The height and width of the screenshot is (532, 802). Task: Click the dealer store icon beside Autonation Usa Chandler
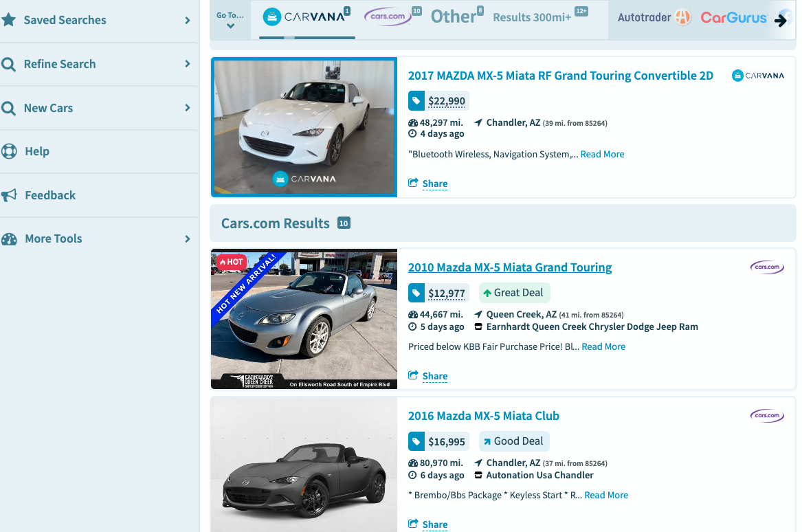(x=478, y=475)
